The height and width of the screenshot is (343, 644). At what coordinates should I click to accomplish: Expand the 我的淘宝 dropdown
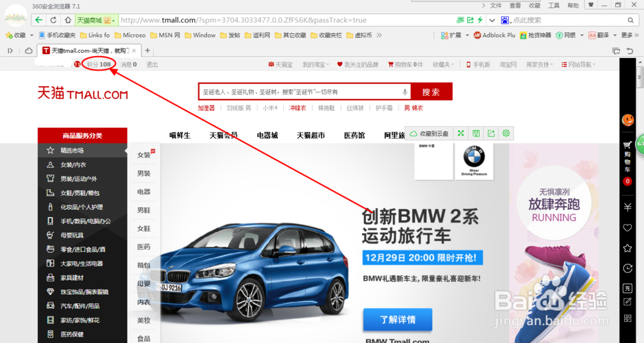[x=316, y=64]
